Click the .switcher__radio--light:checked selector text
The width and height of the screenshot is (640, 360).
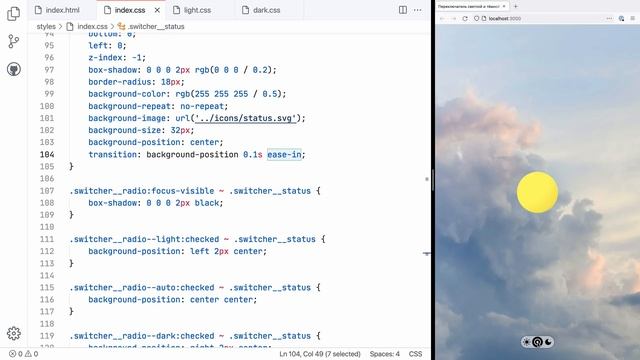tap(144, 239)
